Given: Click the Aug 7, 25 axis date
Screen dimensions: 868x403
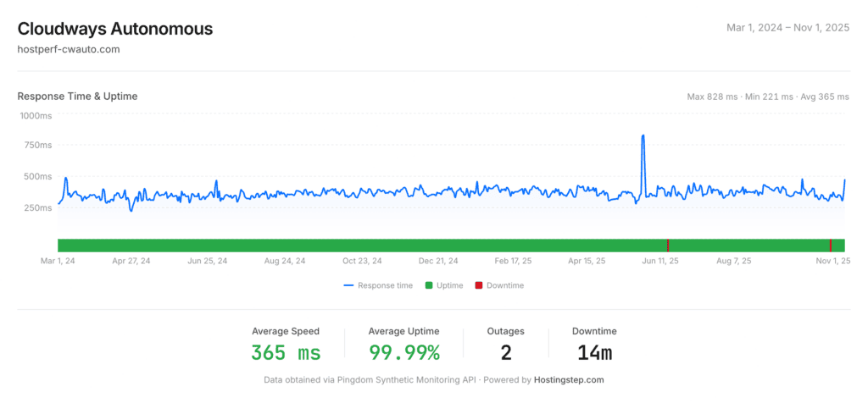Looking at the screenshot, I should 733,261.
